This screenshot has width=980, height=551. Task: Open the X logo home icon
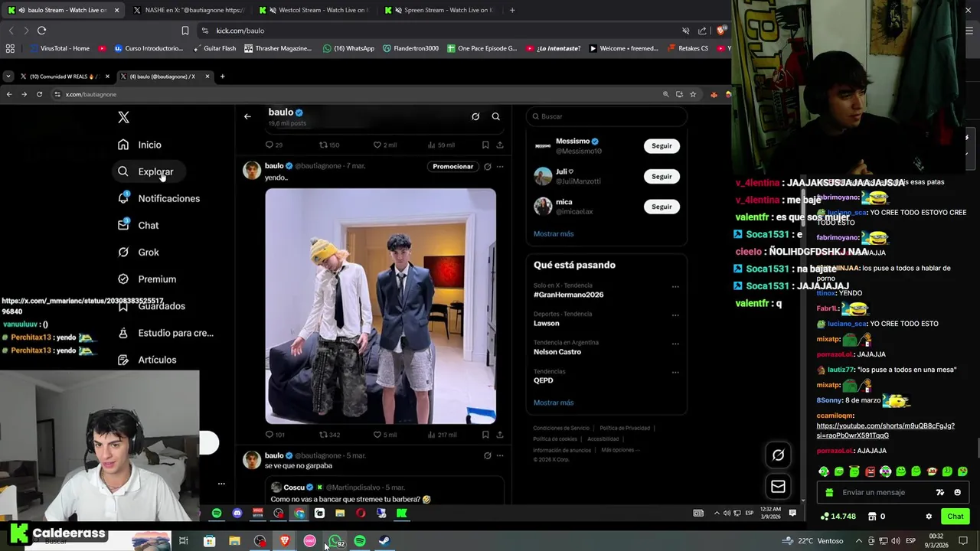123,117
